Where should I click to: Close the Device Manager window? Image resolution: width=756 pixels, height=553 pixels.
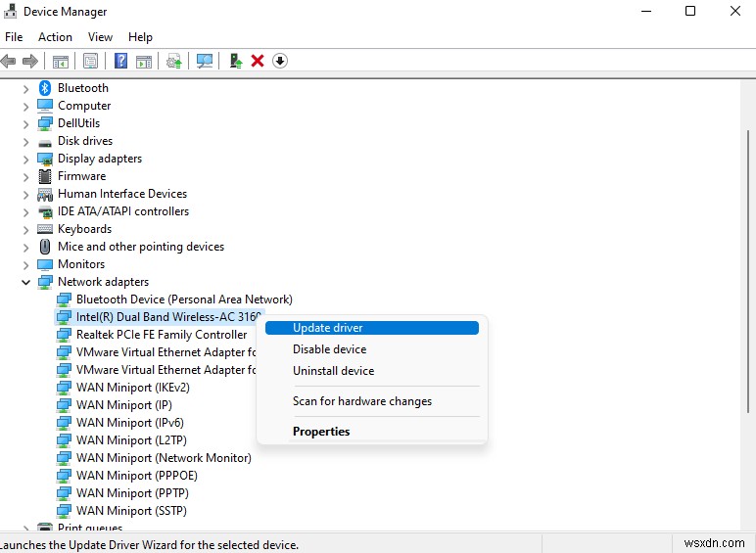734,11
